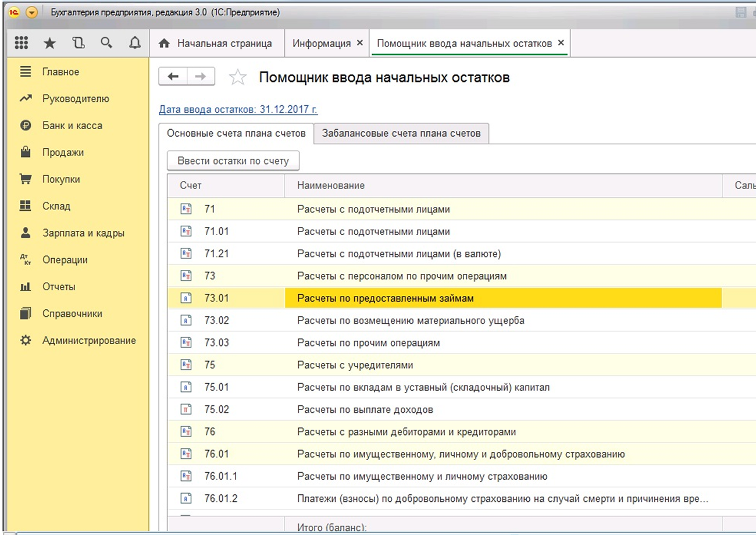Screen dimensions: 756x535
Task: Click the Наименование column header
Action: click(331, 186)
